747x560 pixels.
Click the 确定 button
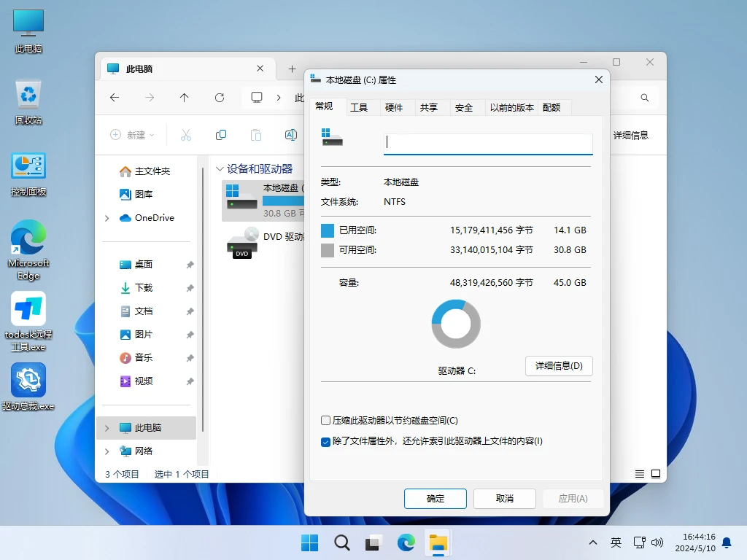436,499
